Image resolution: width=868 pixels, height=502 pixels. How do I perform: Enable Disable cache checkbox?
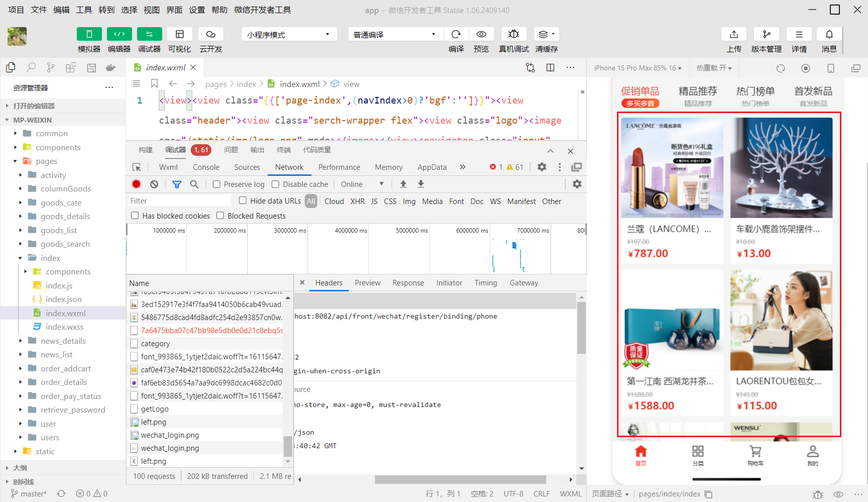click(x=276, y=184)
